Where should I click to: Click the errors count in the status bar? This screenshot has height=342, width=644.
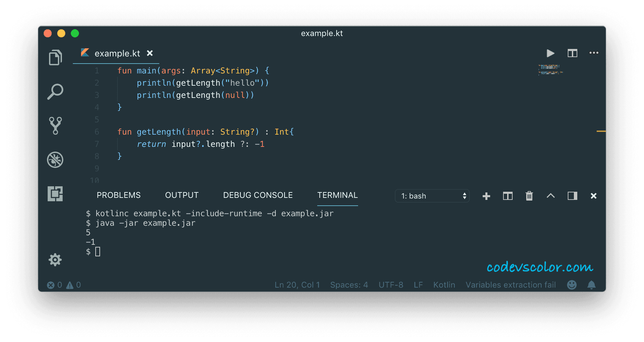pos(54,285)
